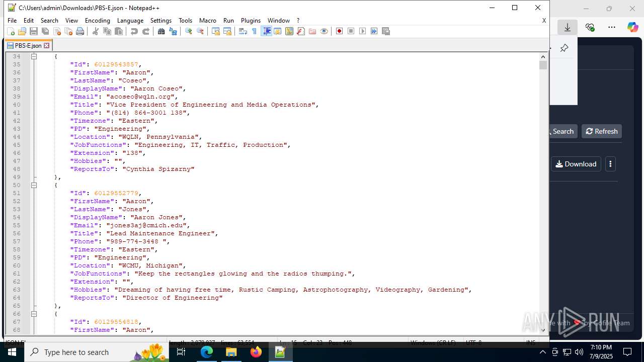Click Run Macro Multiple Times icon
Screen dimensions: 644x362
tap(374, 31)
